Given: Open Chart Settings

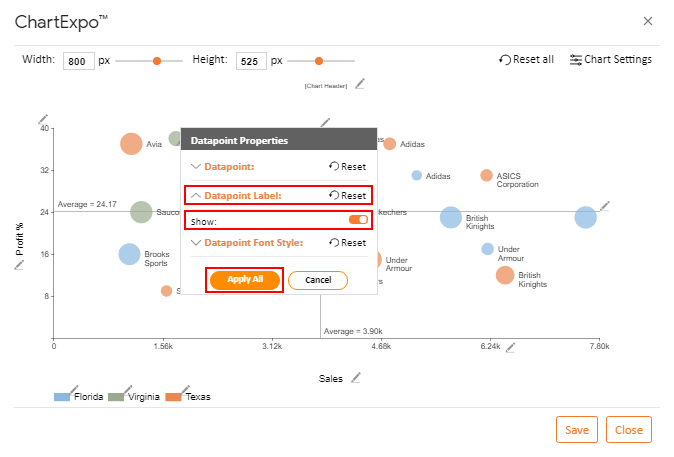Looking at the screenshot, I should [610, 59].
